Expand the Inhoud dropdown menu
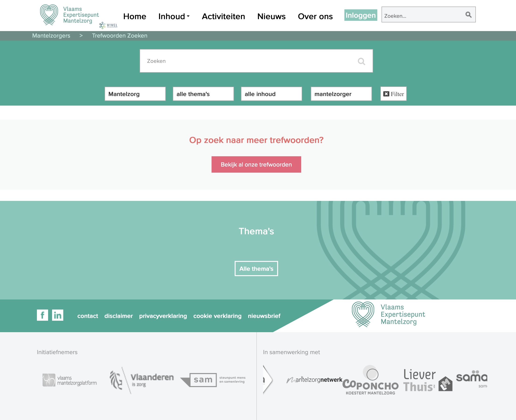516x420 pixels. (173, 16)
